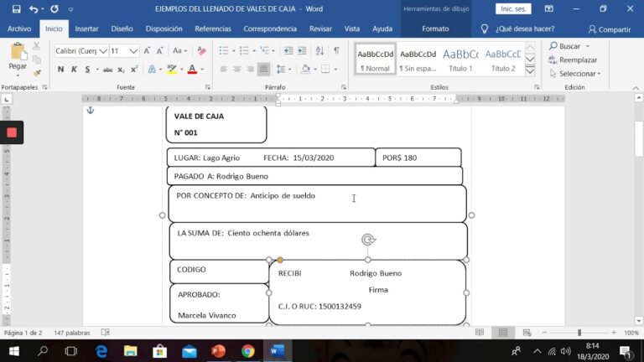
Task: Toggle paragraph marks display
Action: pyautogui.click(x=336, y=50)
